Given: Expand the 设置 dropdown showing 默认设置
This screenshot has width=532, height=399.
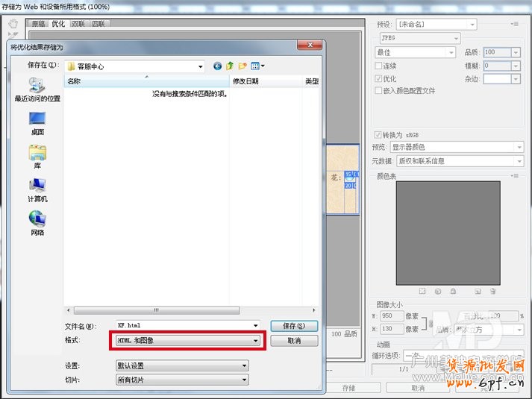Looking at the screenshot, I should (x=181, y=366).
